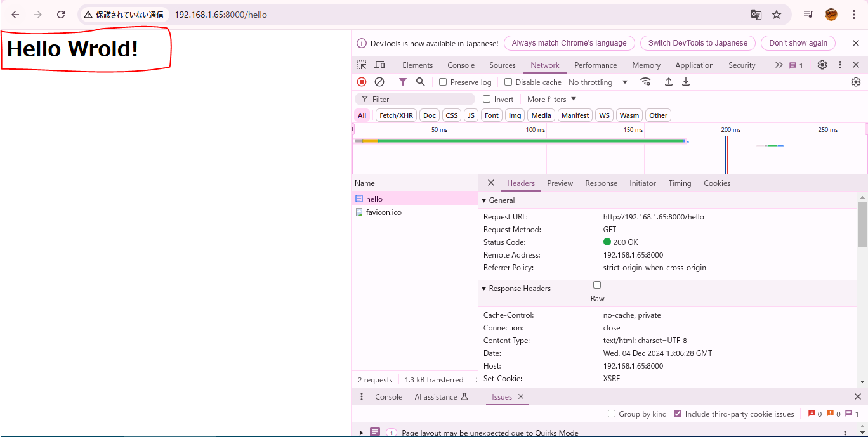Switch to the Elements tab
The width and height of the screenshot is (868, 437).
pyautogui.click(x=418, y=65)
